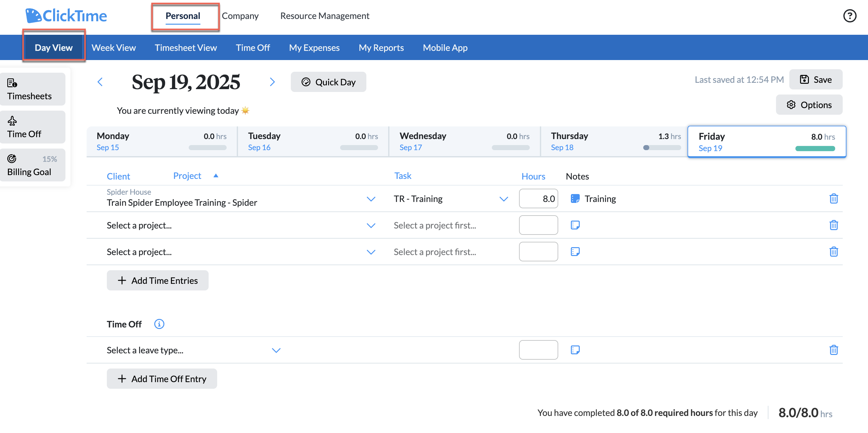Click the Timesheets sidebar icon
Viewport: 868px width, 433px height.
point(12,83)
